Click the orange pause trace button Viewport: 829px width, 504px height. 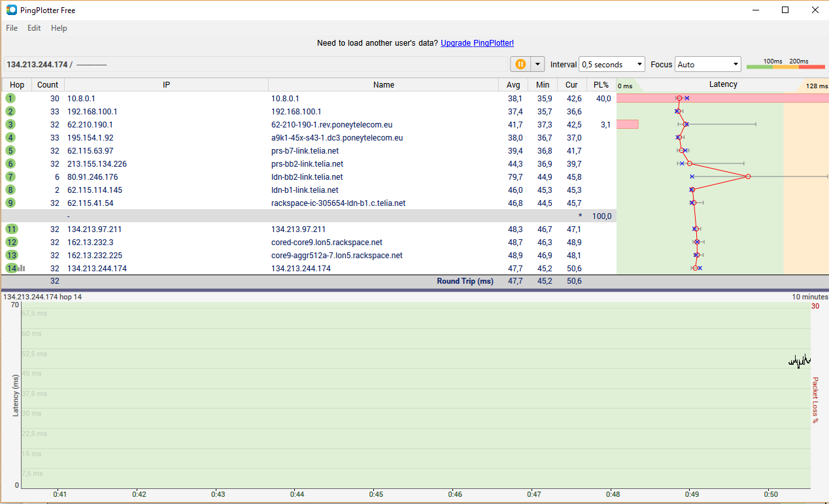pyautogui.click(x=520, y=64)
